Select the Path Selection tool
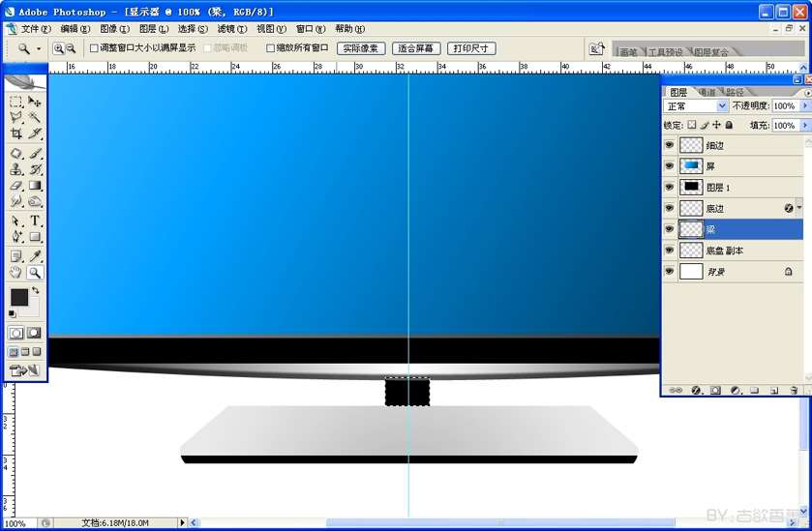 [x=16, y=221]
